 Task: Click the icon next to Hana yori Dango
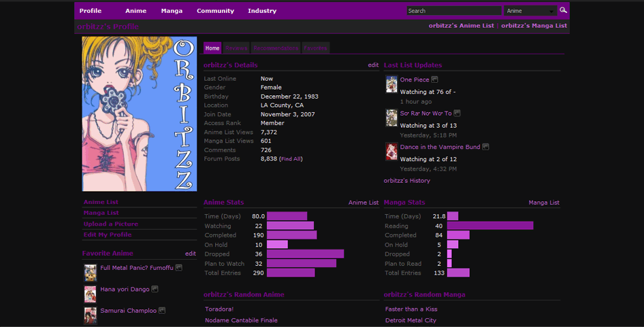click(x=155, y=289)
